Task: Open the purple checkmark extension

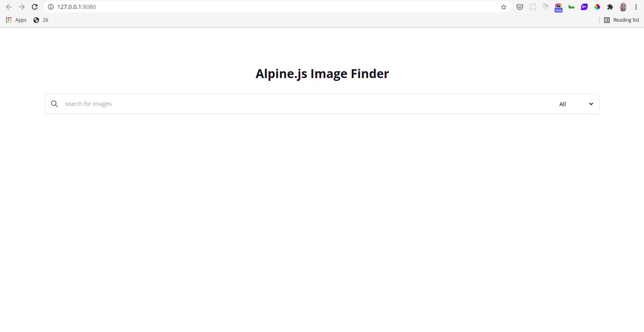Action: pyautogui.click(x=584, y=7)
